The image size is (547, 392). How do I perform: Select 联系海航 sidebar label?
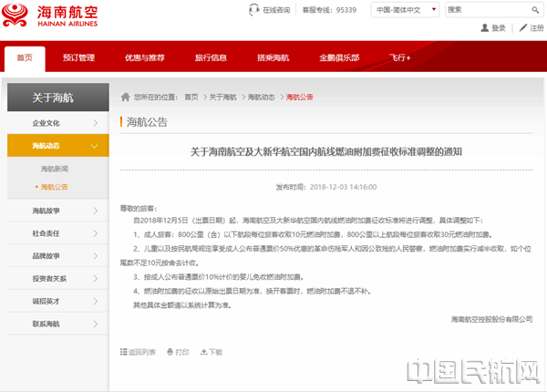[46, 324]
